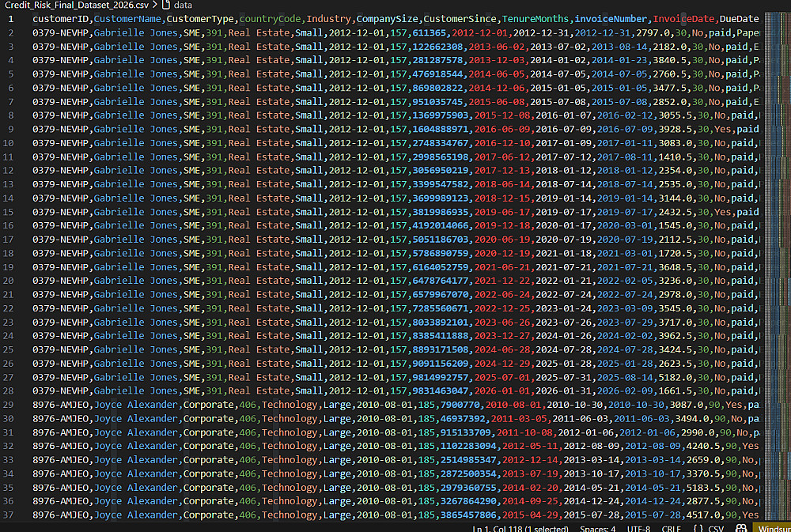Click the Technology value on line 33

[x=290, y=460]
